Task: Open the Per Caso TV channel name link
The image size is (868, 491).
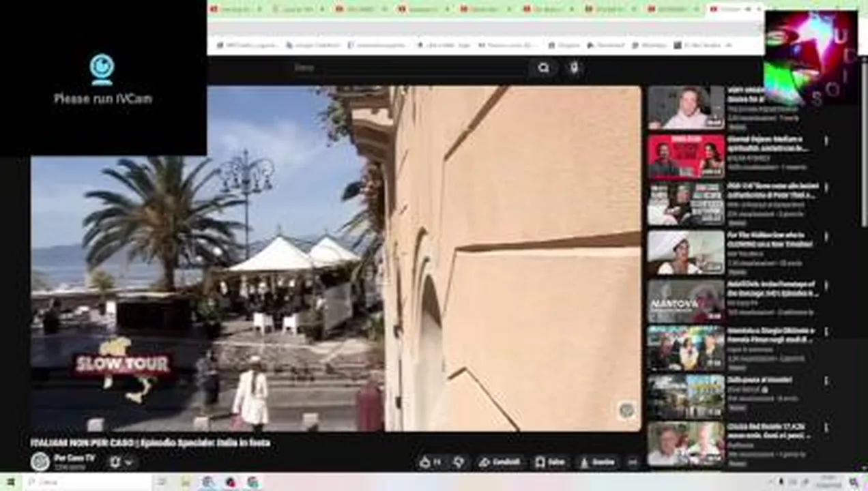Action: [x=74, y=458]
